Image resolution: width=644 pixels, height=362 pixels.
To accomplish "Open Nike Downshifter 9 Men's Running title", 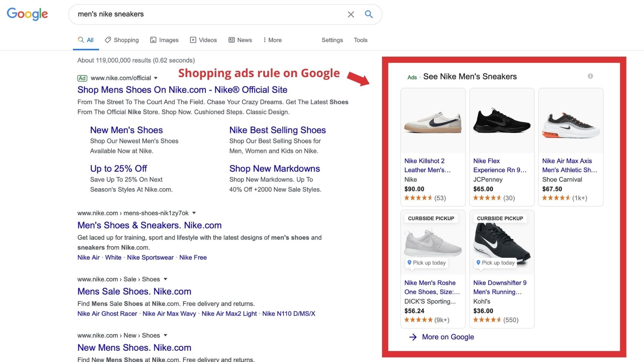I will click(500, 287).
